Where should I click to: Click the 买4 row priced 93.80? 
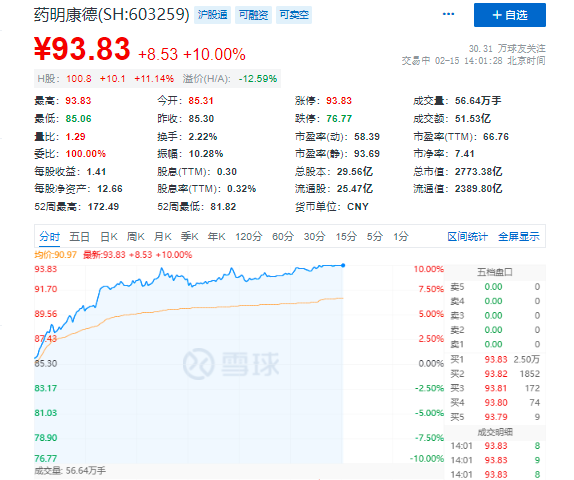click(495, 403)
